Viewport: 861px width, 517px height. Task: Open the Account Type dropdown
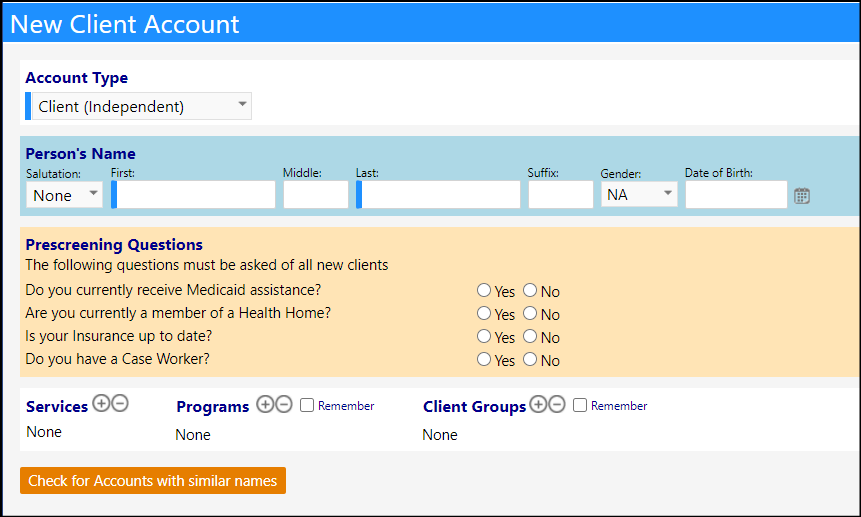click(x=142, y=106)
